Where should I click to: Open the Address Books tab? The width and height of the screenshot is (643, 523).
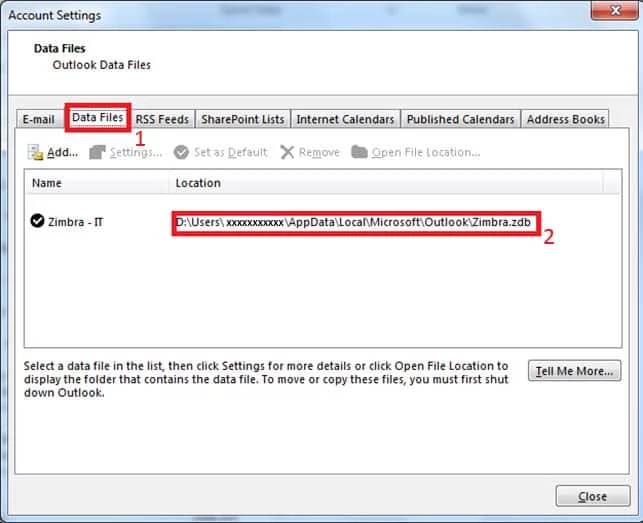coord(565,119)
